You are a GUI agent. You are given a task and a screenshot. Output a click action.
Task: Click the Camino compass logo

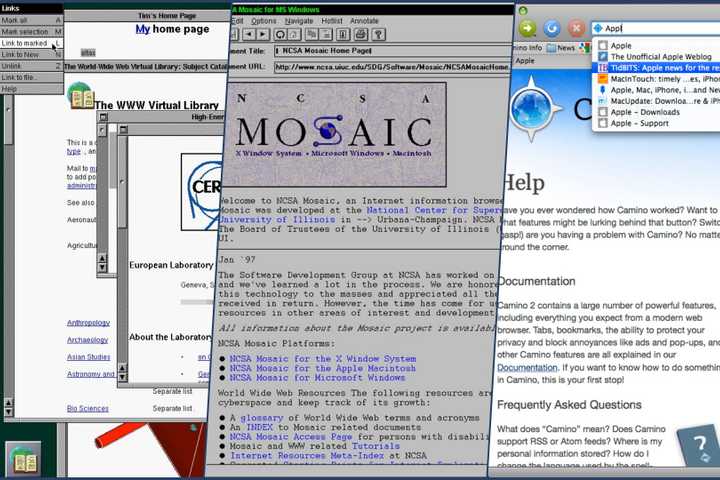(x=533, y=109)
